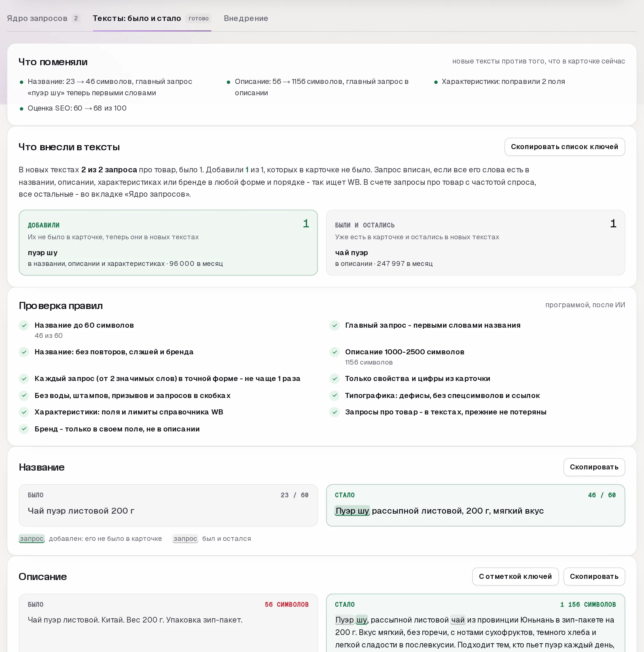Click check icon for «Запросы про товар - в текстах»
The width and height of the screenshot is (644, 652).
[x=334, y=412]
